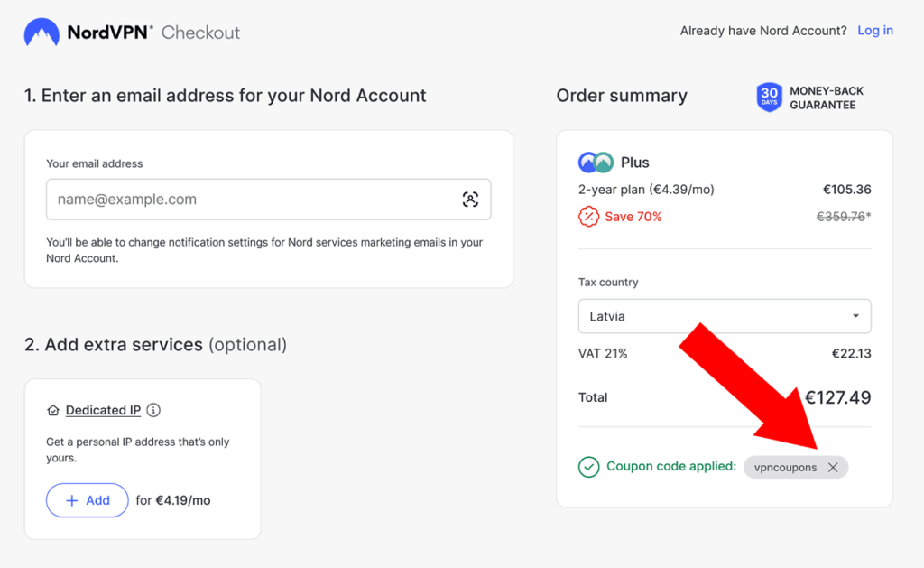This screenshot has height=568, width=924.
Task: Click the NordVPN mountain logo icon
Action: 42,32
